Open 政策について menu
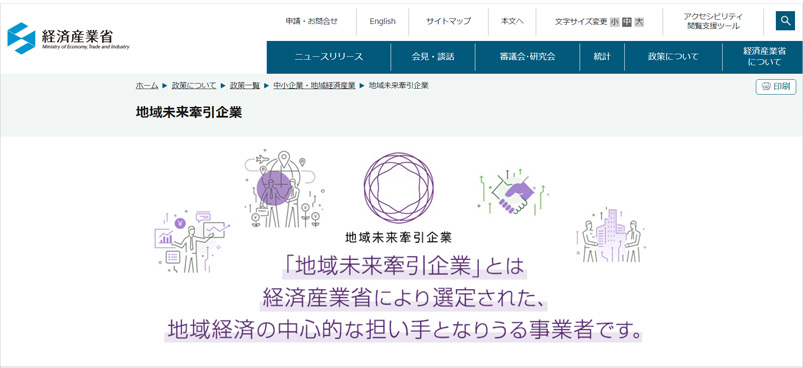Image resolution: width=803 pixels, height=368 pixels. click(673, 57)
